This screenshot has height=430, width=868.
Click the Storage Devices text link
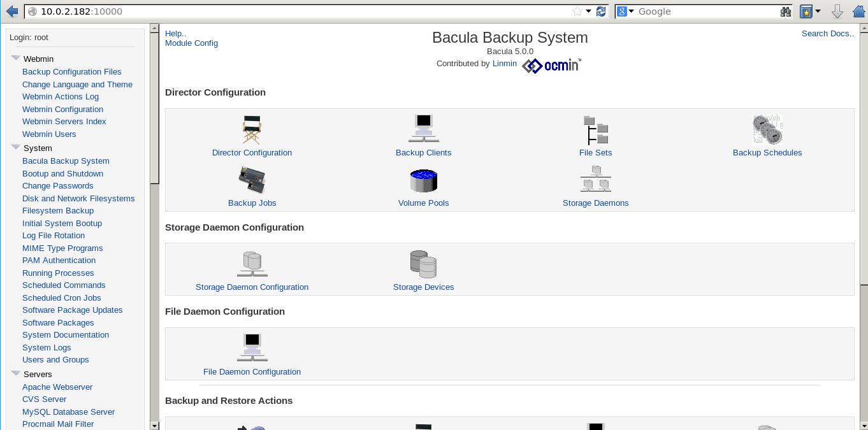click(x=423, y=287)
